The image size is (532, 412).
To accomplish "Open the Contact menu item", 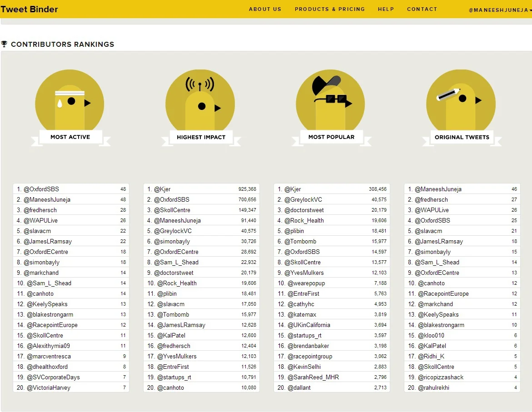I will (422, 9).
